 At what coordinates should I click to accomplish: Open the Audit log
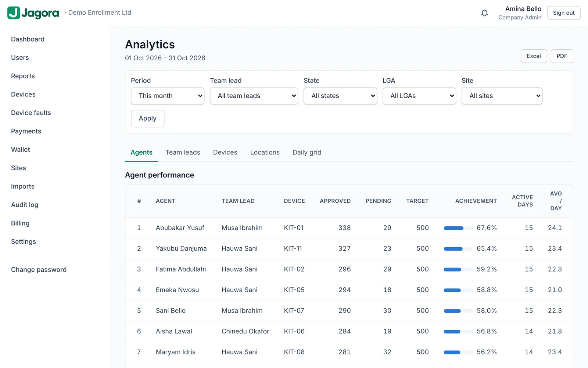point(25,205)
